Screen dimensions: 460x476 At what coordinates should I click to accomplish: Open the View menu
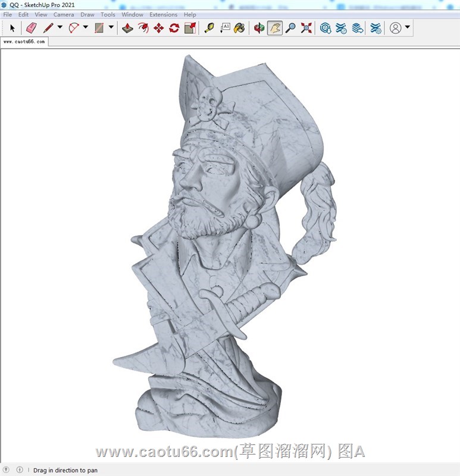(41, 14)
